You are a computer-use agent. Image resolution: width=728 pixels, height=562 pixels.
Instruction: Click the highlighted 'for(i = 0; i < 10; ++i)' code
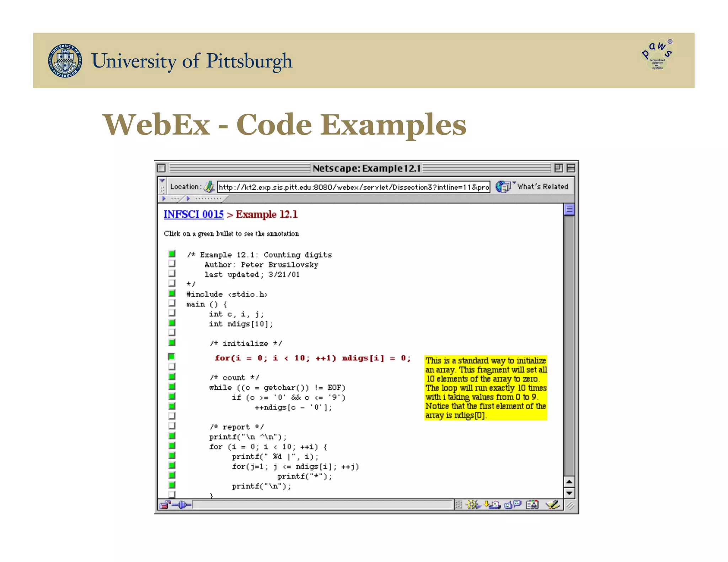pos(275,358)
